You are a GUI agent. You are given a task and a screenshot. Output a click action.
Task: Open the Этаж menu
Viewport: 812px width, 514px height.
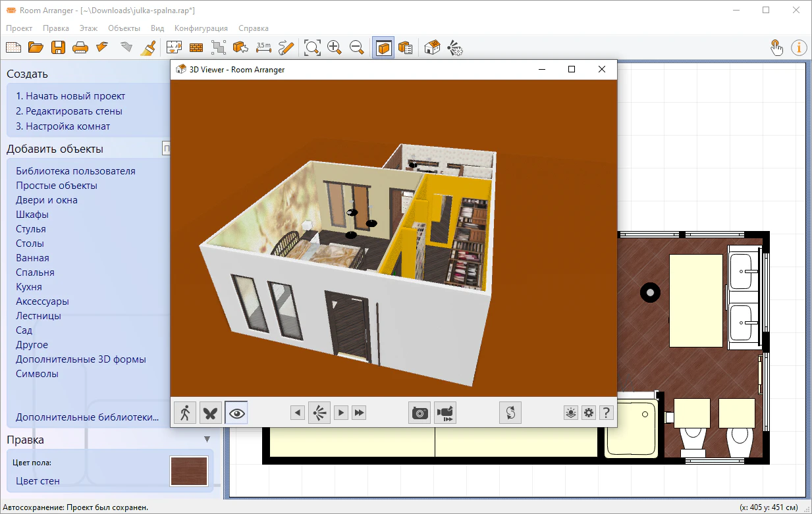(x=88, y=28)
